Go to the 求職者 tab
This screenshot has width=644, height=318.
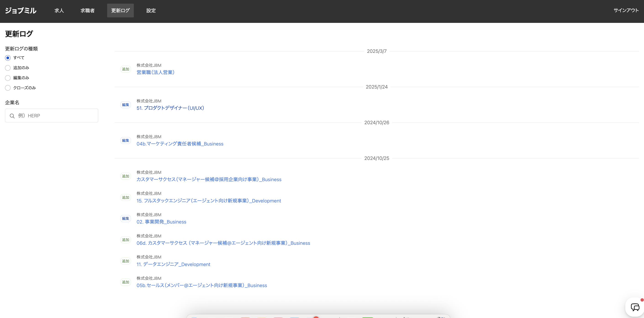[x=87, y=11]
